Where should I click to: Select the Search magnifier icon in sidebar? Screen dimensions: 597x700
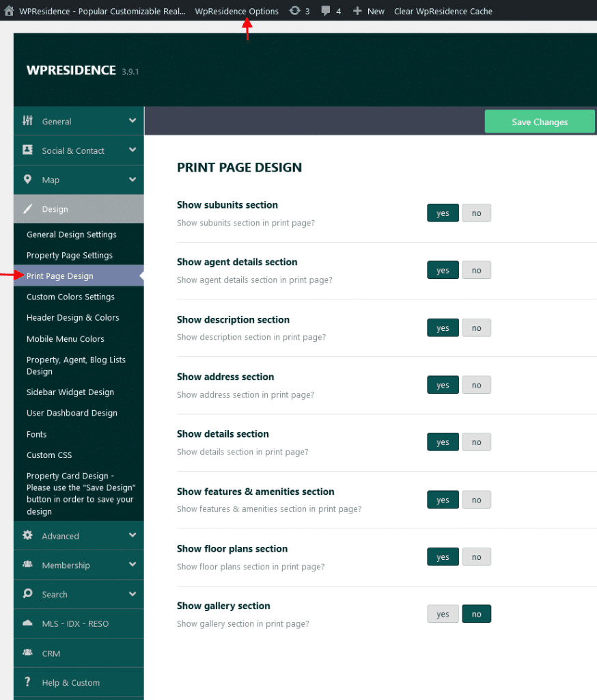27,595
